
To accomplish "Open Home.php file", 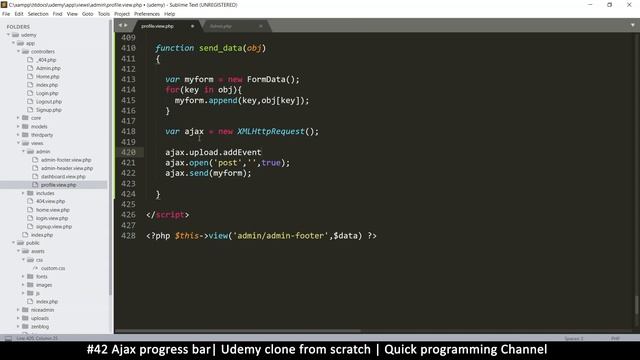I will click(x=48, y=77).
